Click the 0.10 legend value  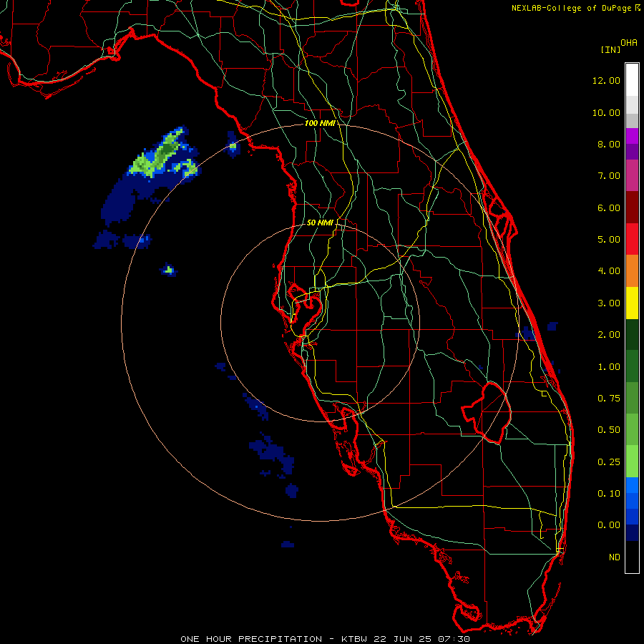coord(609,494)
